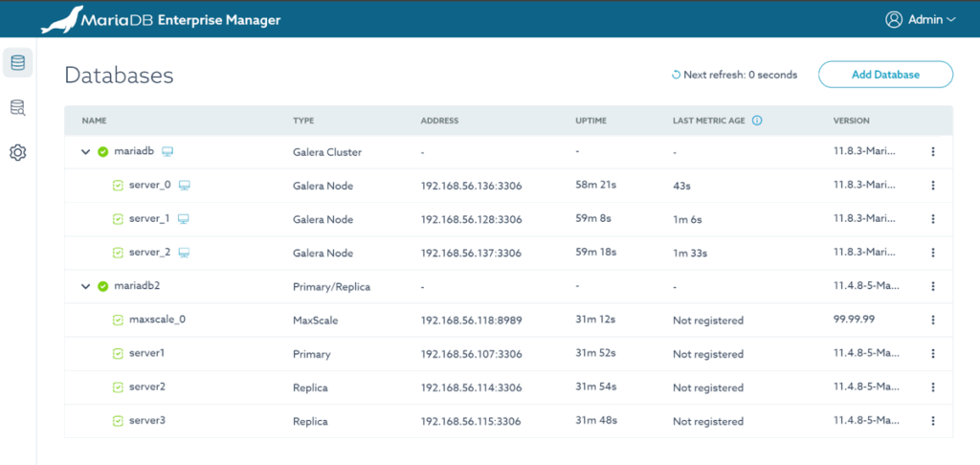980x465 pixels.
Task: Select the server1 primary name
Action: (x=146, y=353)
